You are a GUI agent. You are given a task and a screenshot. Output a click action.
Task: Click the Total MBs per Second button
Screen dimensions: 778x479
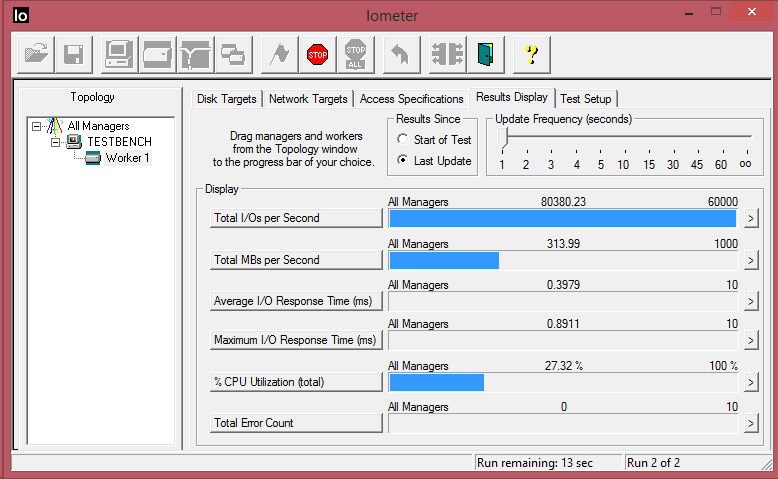(296, 260)
